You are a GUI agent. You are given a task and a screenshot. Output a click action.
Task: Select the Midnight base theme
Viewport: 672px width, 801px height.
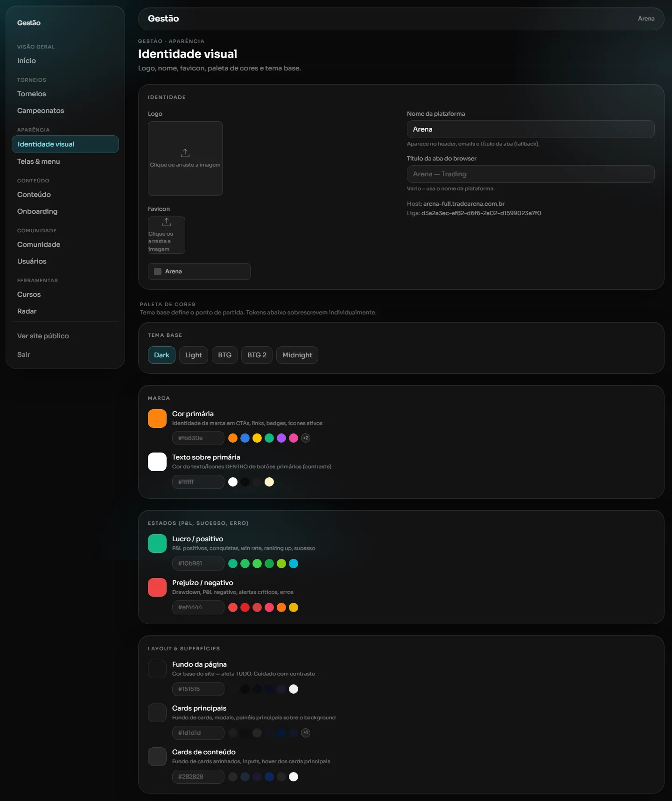coord(297,355)
